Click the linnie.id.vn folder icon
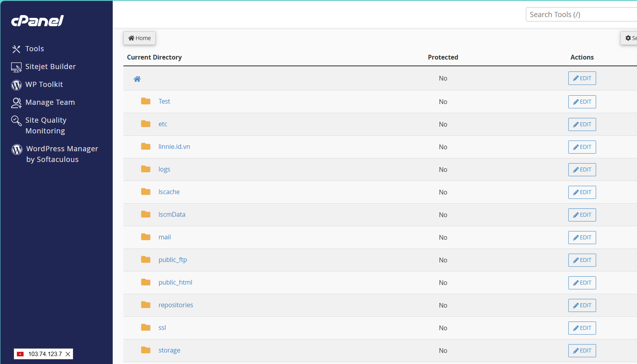 146,146
